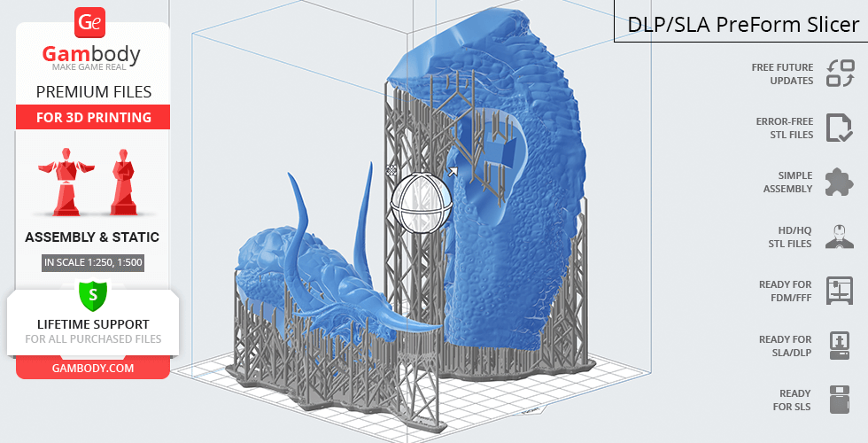Select the HD/HQ STL Files figure icon
868x443 pixels.
(840, 237)
